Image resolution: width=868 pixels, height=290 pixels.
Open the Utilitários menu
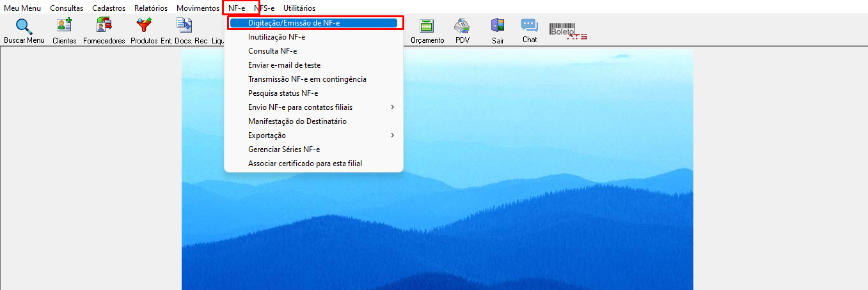[299, 8]
